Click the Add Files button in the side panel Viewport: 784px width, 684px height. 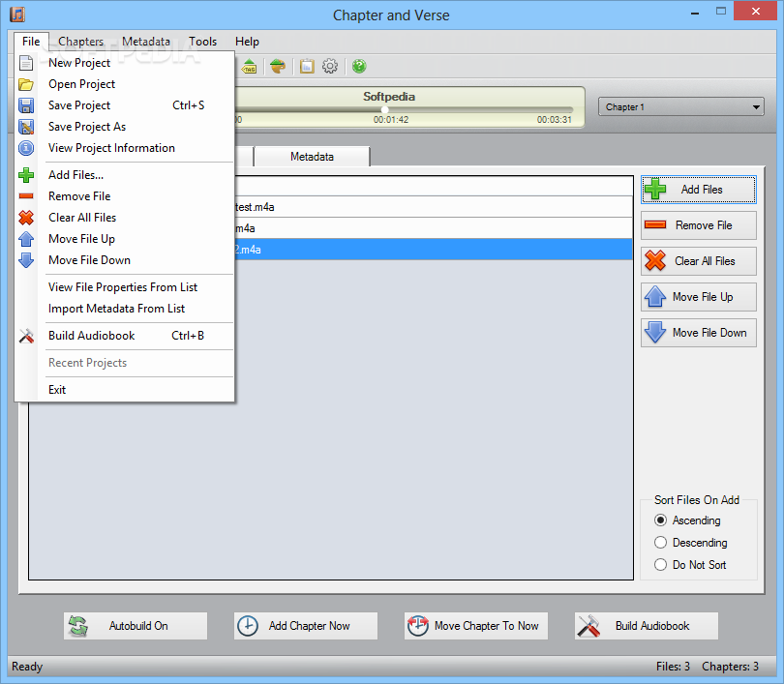point(699,190)
